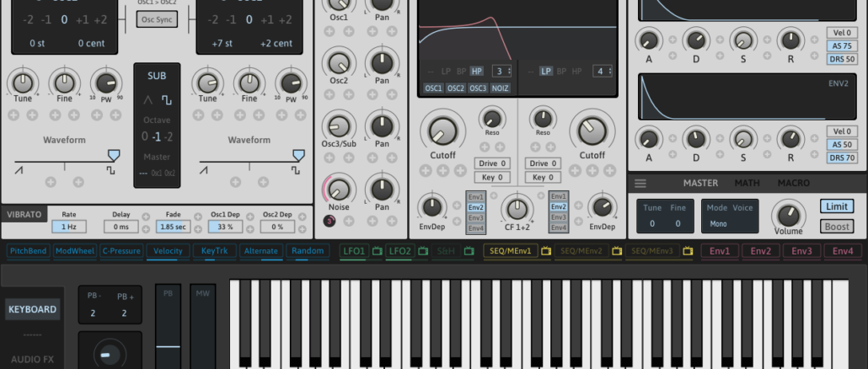The height and width of the screenshot is (369, 868).
Task: Click the vibrato Fade 1.85 sec field
Action: [x=174, y=227]
